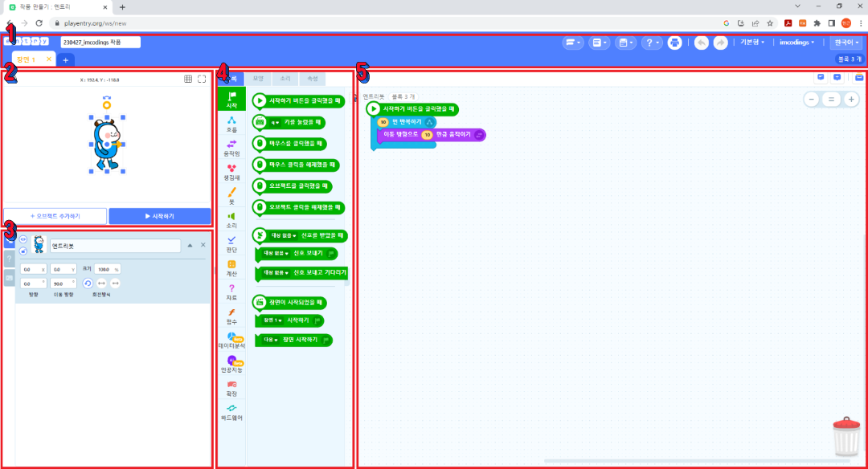Select the 흐름 block category
Viewport: 868px width, 469px height.
tap(231, 124)
